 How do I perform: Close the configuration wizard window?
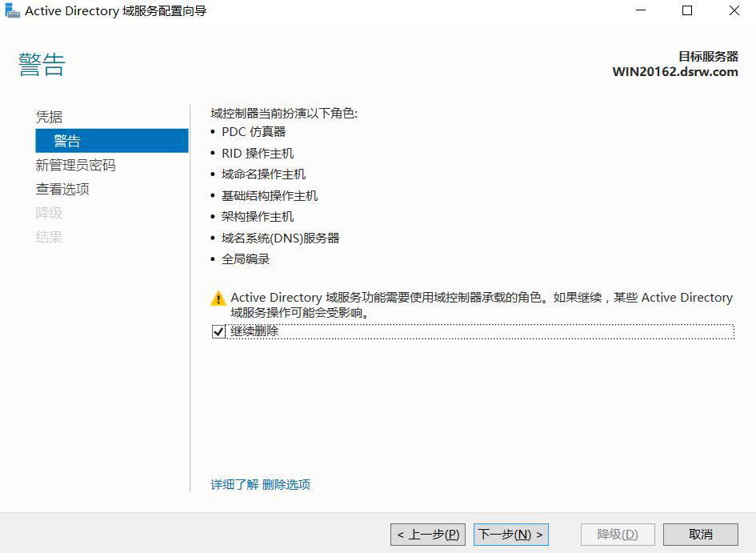(x=734, y=10)
